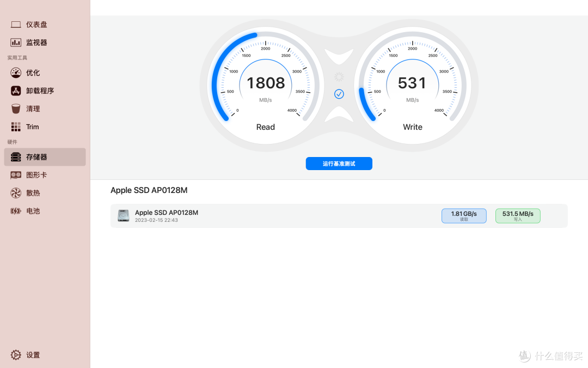
Task: Select 清理 in the sidebar
Action: (45, 108)
